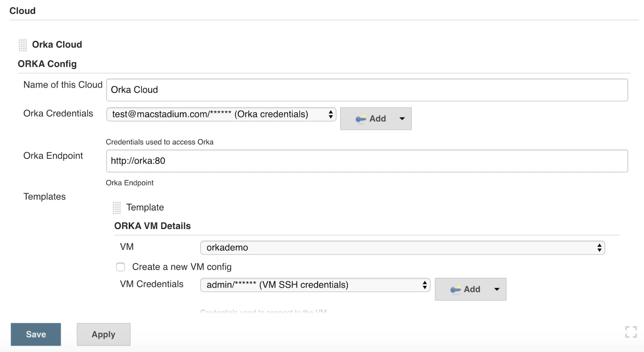
Task: Open the VM SSH credentials dropdown
Action: tap(314, 284)
